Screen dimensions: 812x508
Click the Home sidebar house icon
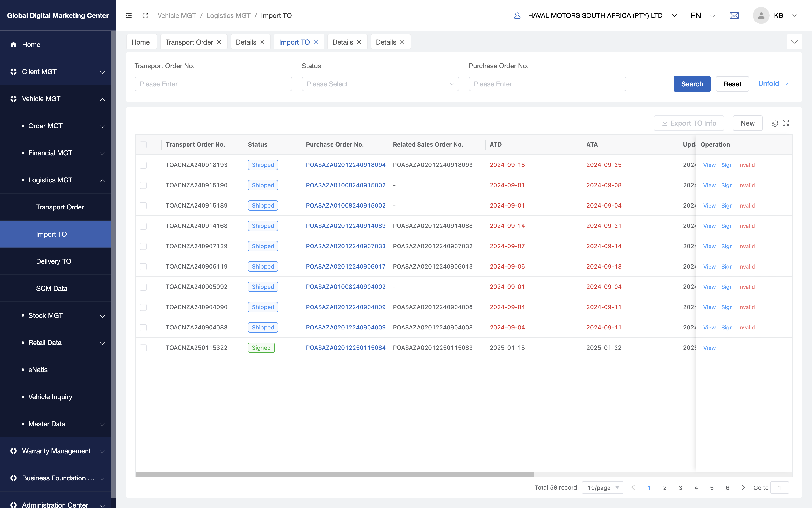[x=14, y=44]
